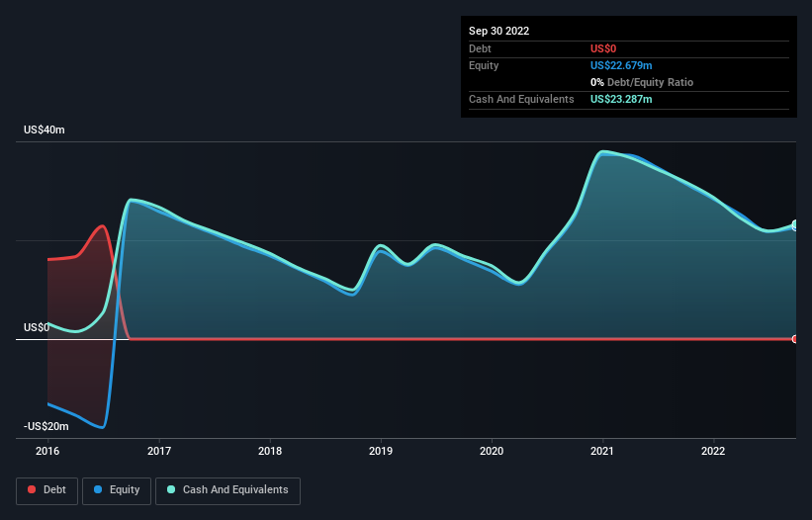The height and width of the screenshot is (520, 812).
Task: Click the 2018 x-axis label
Action: [270, 451]
